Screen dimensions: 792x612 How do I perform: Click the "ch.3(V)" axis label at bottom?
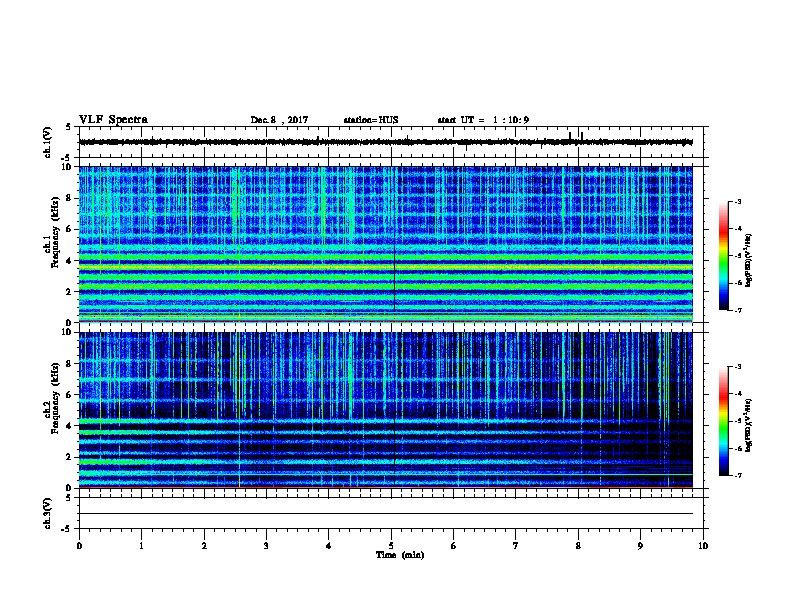tap(48, 513)
